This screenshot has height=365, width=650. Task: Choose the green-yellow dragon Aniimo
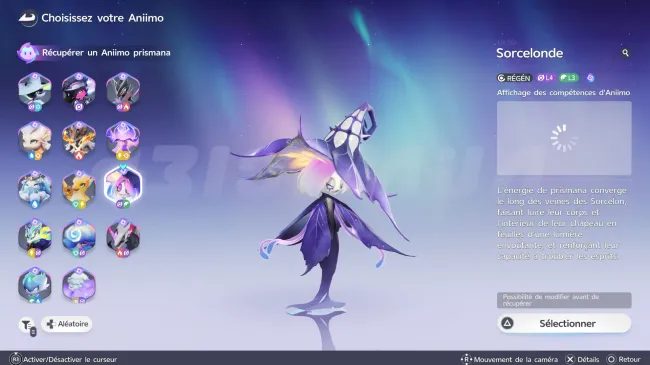click(x=35, y=237)
